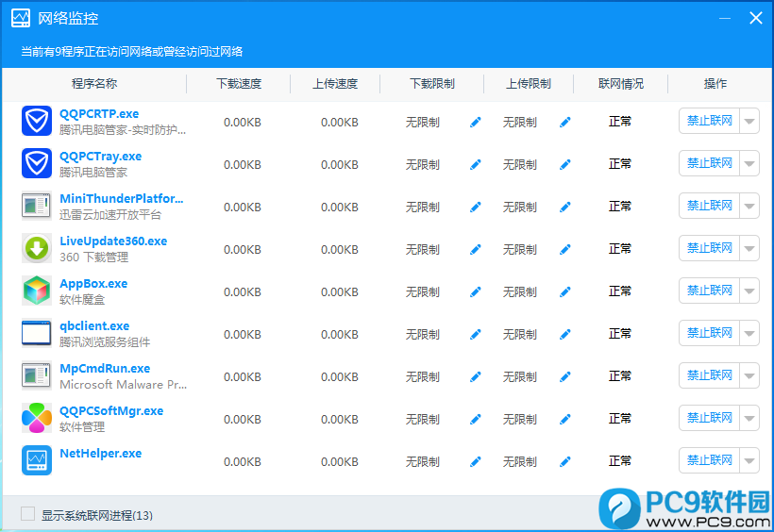Edit upload limit for MpCmdRun.exe
The width and height of the screenshot is (774, 532).
565,376
